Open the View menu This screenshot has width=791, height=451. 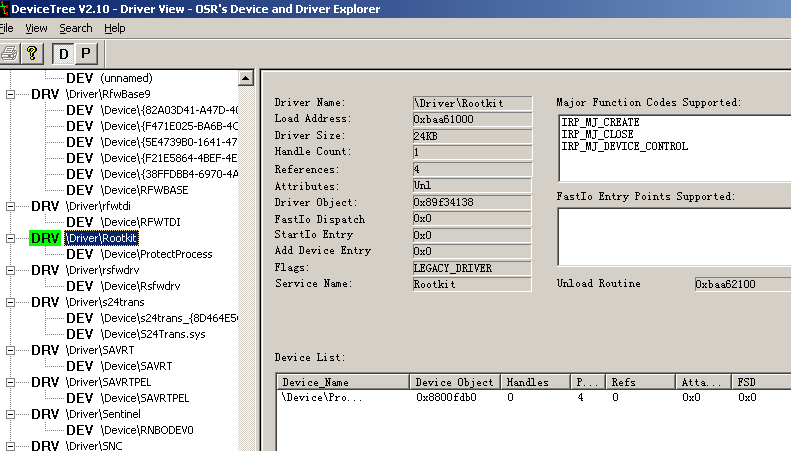pyautogui.click(x=36, y=28)
